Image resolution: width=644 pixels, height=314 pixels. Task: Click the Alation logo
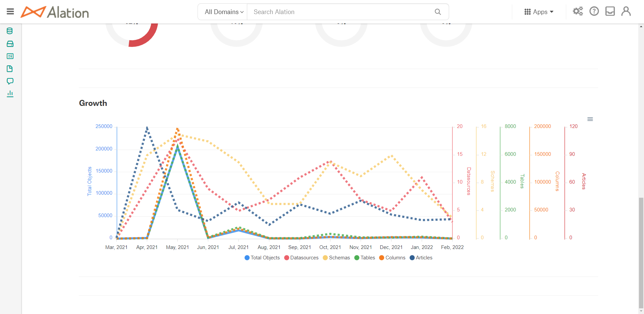click(x=55, y=12)
